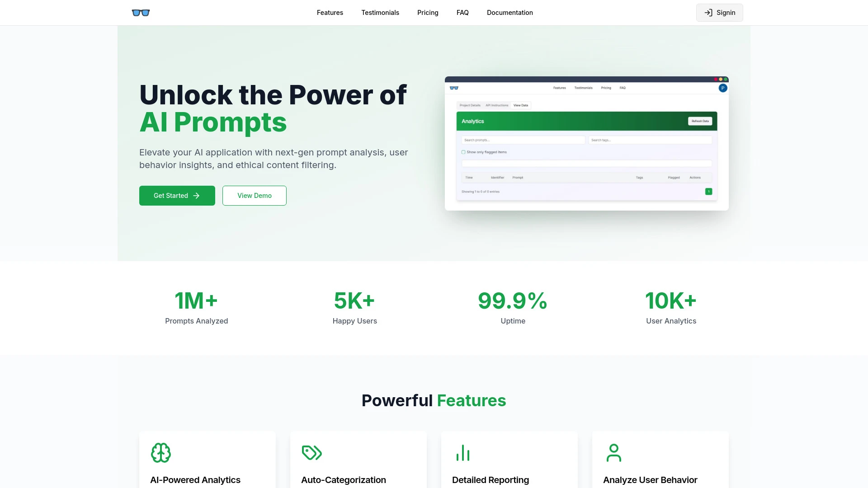Click the sunglasses logo icon top left
The image size is (868, 488).
141,13
